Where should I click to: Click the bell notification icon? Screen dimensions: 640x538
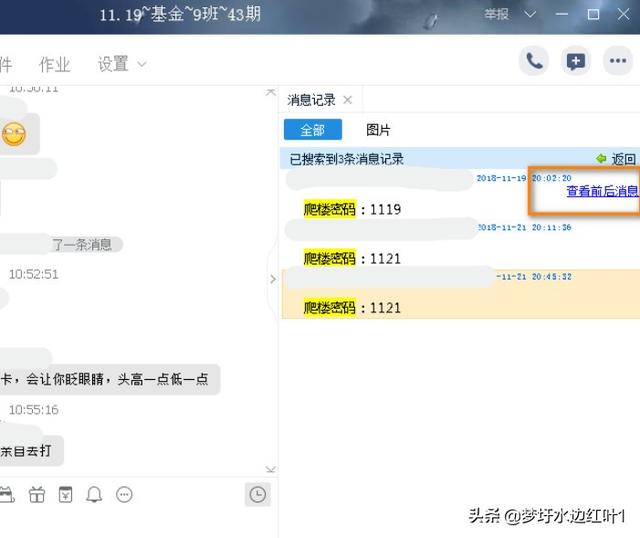94,494
